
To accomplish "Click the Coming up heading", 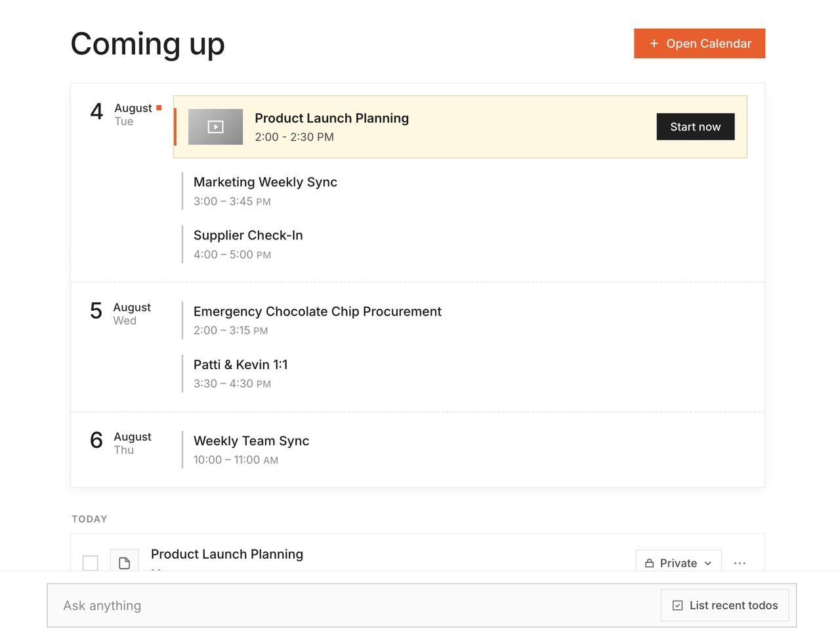I will [148, 44].
